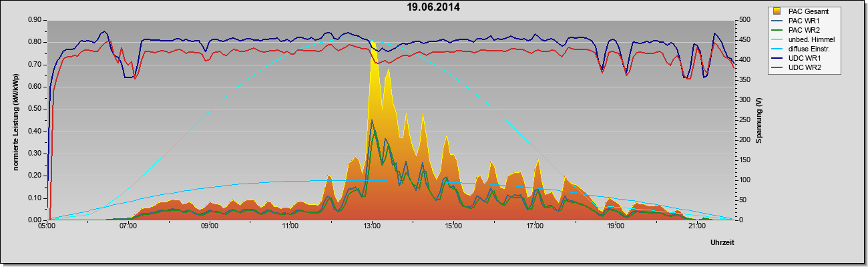Click the 21:00 time axis label
This screenshot has height=267, width=868.
click(696, 226)
